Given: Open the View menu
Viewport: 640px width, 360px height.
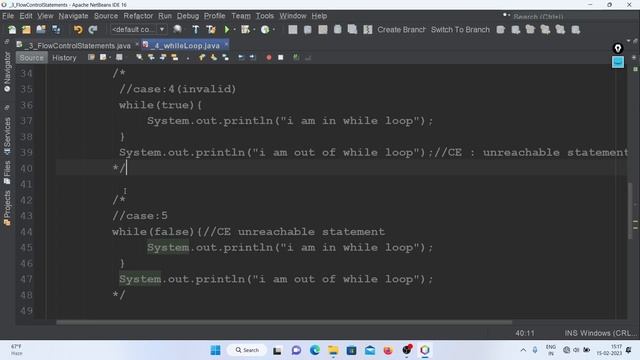Looking at the screenshot, I should coord(45,16).
